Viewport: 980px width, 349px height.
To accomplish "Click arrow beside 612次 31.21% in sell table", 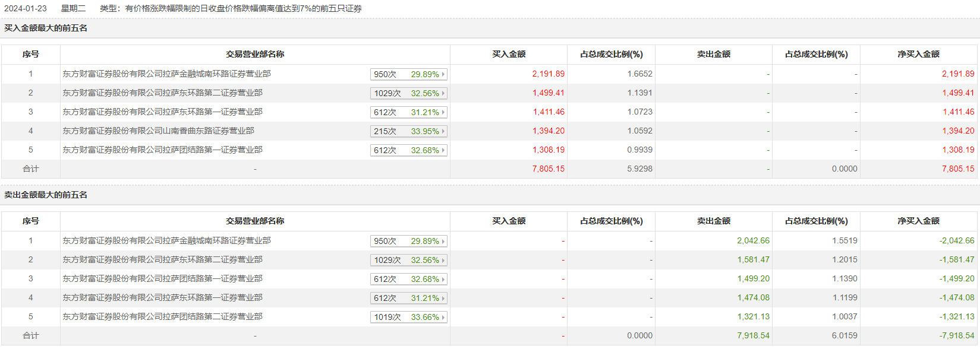I will (x=443, y=299).
